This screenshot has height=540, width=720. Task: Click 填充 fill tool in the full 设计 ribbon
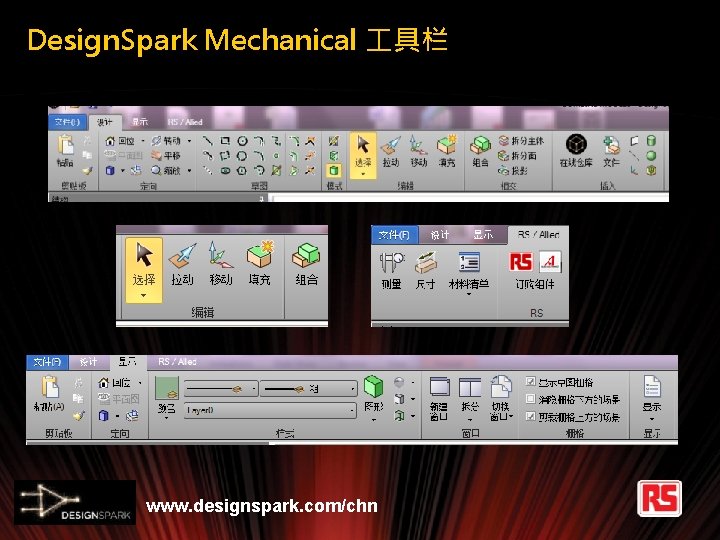click(x=446, y=152)
